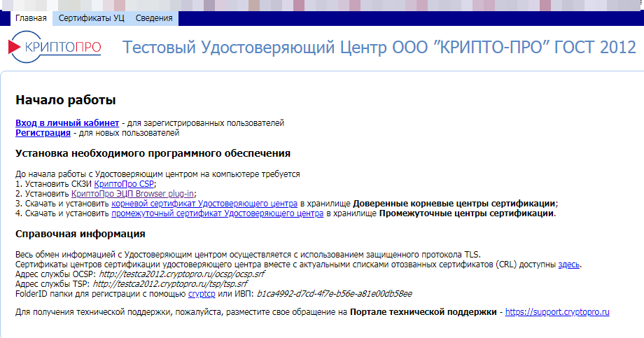Image resolution: width=644 pixels, height=338 pixels.
Task: Download корневой сертификат Удостоверяющего центра
Action: [x=204, y=204]
